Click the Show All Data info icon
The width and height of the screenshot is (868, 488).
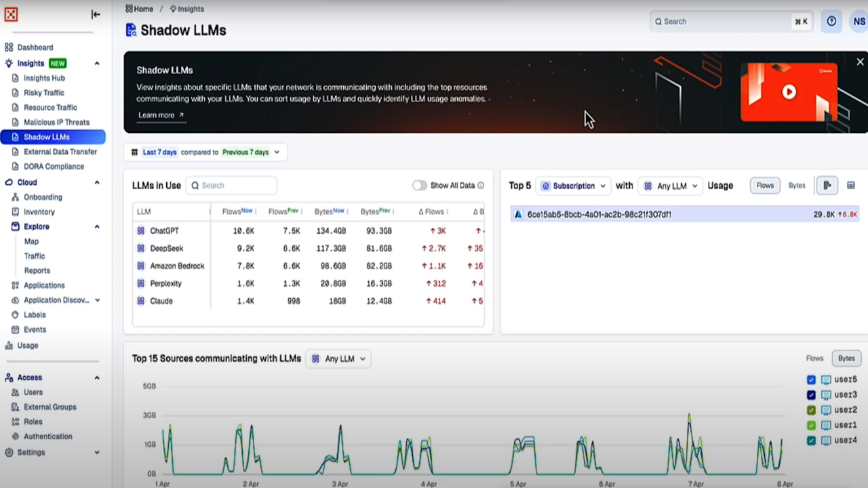click(481, 186)
